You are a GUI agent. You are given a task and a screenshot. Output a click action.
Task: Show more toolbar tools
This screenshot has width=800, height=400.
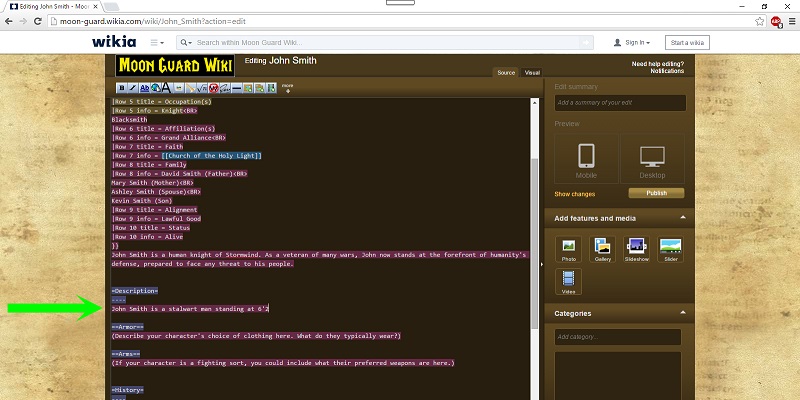coord(287,88)
